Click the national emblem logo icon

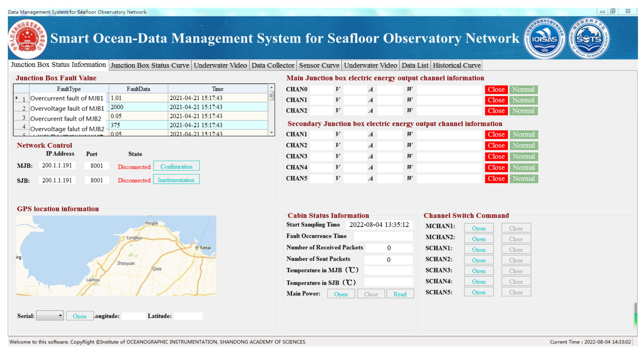pyautogui.click(x=27, y=39)
